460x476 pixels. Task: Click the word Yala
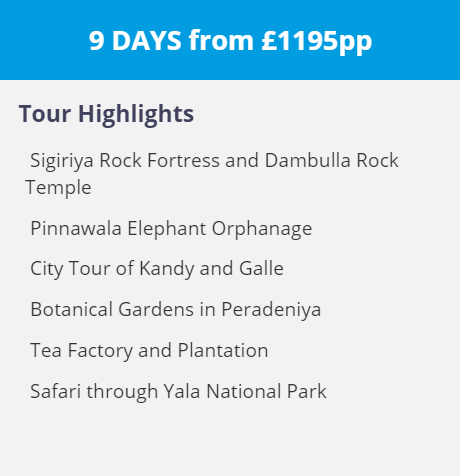(x=182, y=391)
